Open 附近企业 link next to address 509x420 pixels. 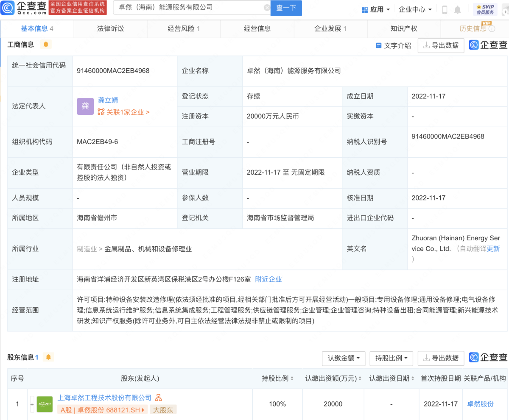tap(268, 279)
